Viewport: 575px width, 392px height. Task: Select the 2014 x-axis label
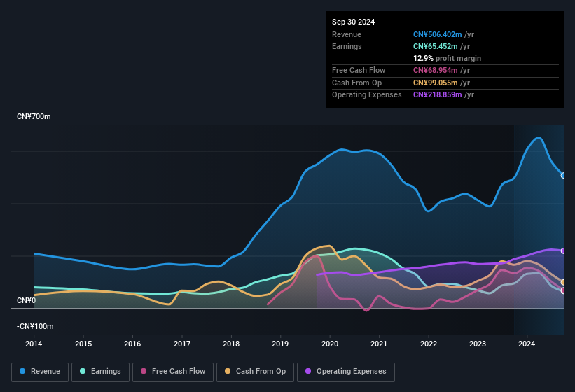point(34,344)
